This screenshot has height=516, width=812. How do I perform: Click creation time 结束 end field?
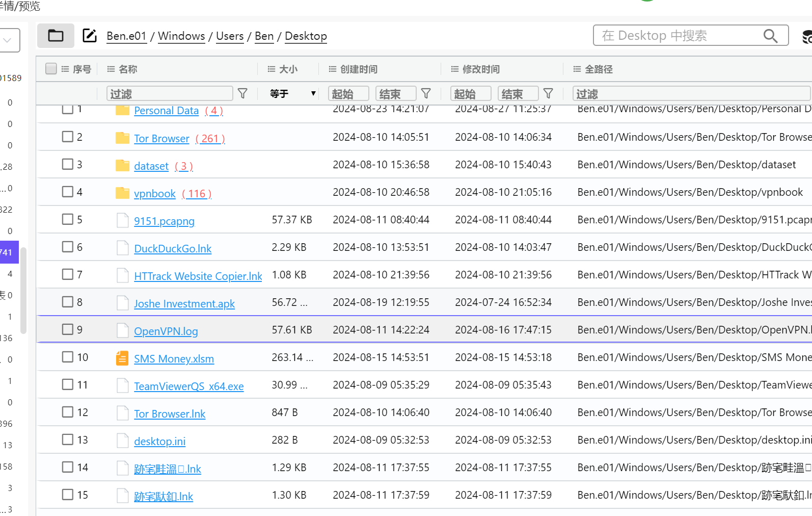[x=396, y=93]
